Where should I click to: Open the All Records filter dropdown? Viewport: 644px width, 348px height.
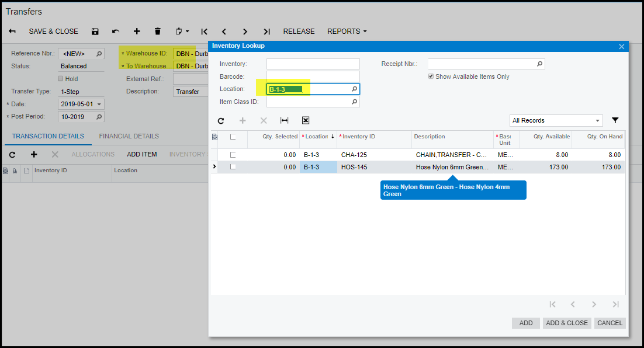tap(556, 120)
